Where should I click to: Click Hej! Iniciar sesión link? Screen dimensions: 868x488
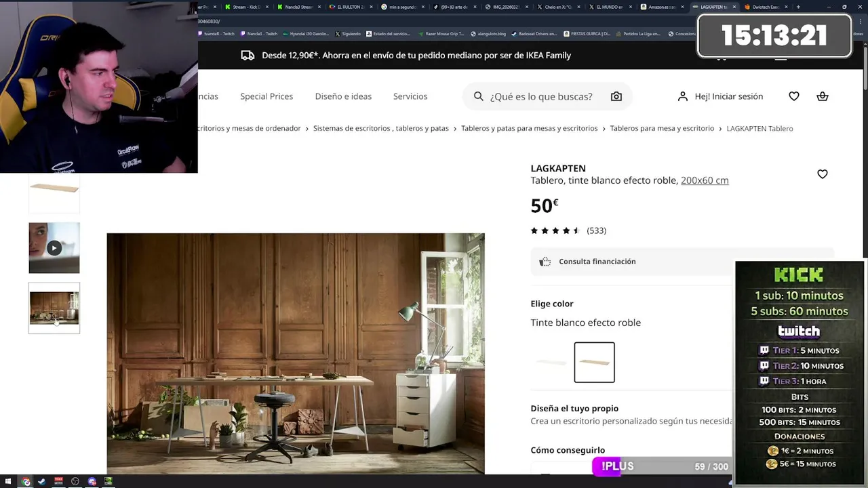pyautogui.click(x=728, y=96)
